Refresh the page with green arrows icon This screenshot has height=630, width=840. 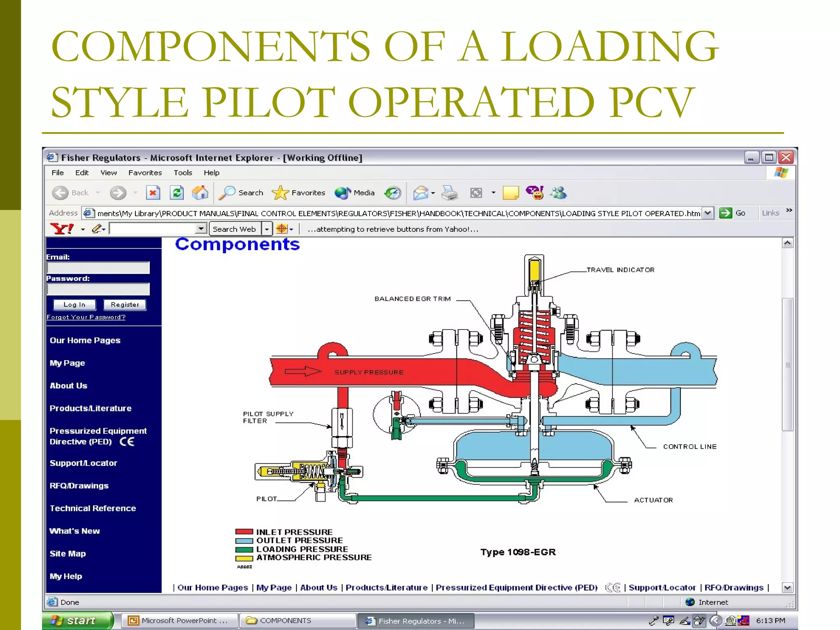click(177, 193)
